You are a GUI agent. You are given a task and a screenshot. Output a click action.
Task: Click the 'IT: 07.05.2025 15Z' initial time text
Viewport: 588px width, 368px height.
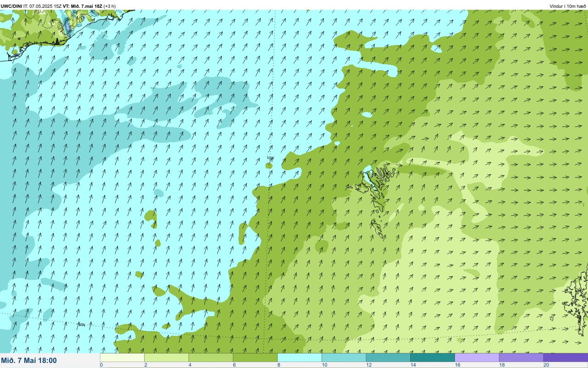point(43,6)
